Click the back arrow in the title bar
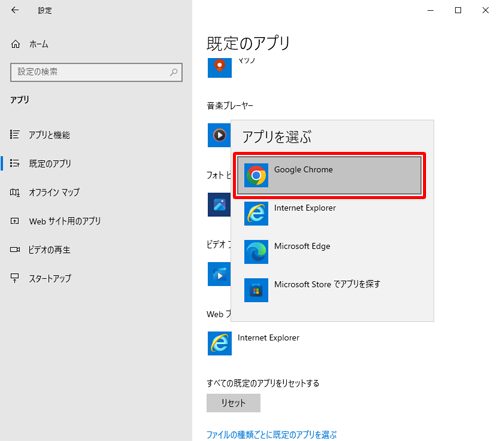 [15, 10]
